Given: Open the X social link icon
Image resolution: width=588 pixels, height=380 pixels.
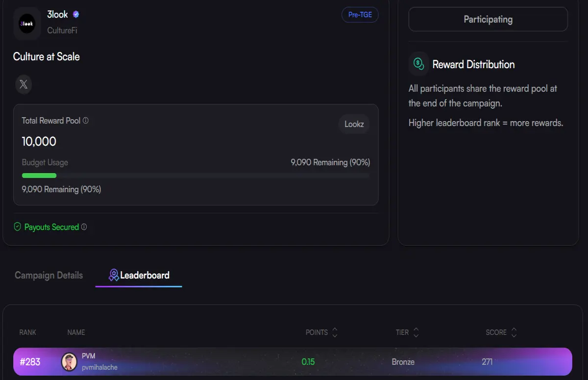Looking at the screenshot, I should 24,84.
